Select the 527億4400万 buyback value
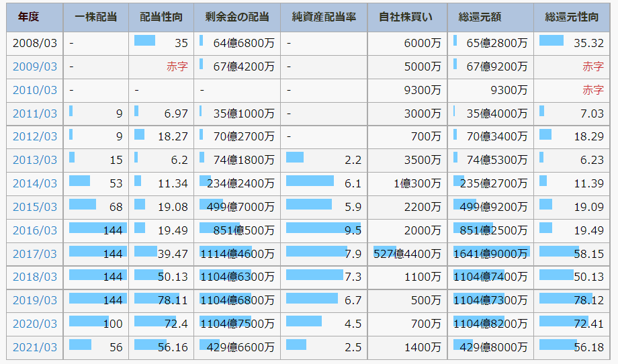 407,254
